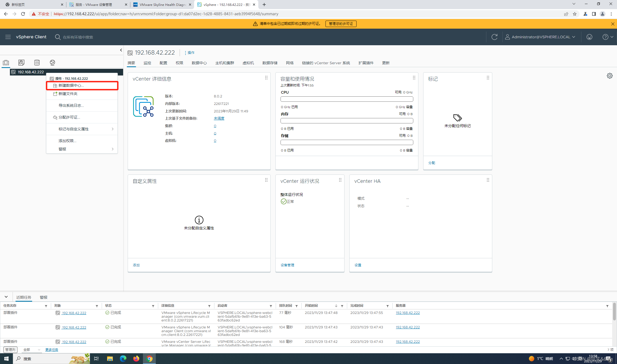The image size is (617, 364).
Task: Open the 操作 actions menu beside title
Action: [190, 53]
